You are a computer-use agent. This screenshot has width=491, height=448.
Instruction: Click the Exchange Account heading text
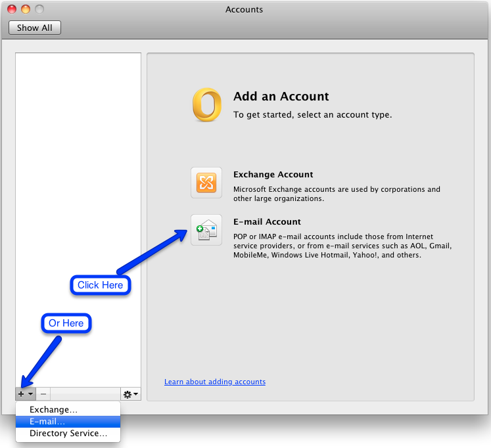(x=273, y=175)
